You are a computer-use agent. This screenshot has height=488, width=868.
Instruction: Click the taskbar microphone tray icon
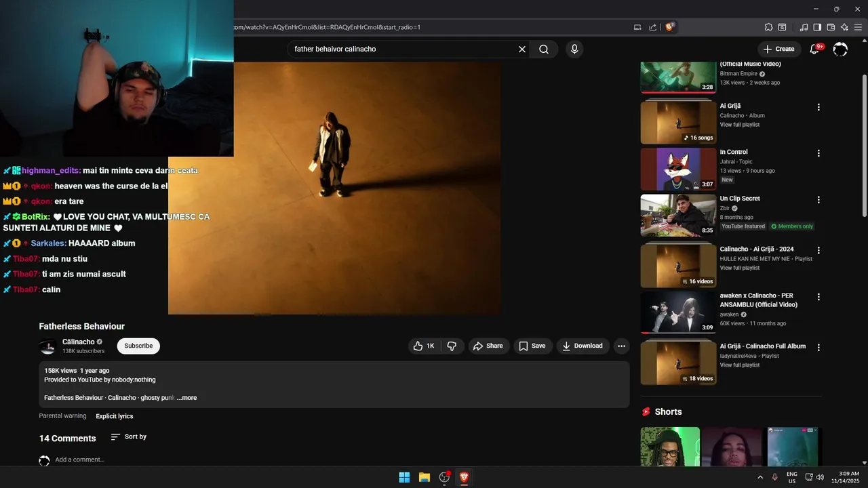tap(774, 477)
